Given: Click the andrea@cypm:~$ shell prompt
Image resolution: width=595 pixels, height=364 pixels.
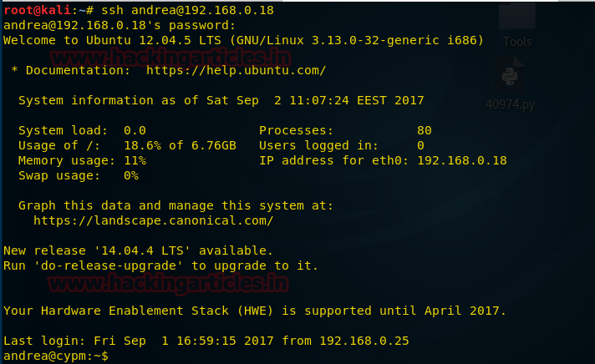Looking at the screenshot, I should point(55,356).
